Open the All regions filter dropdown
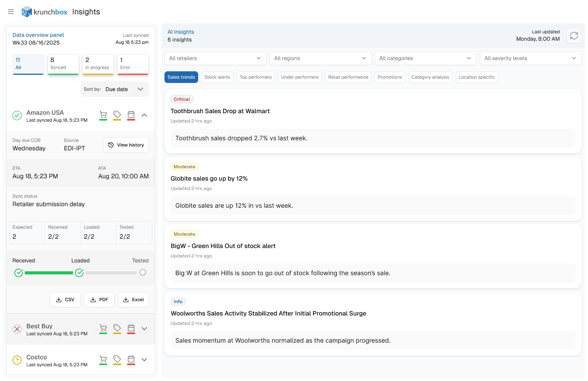 point(320,58)
